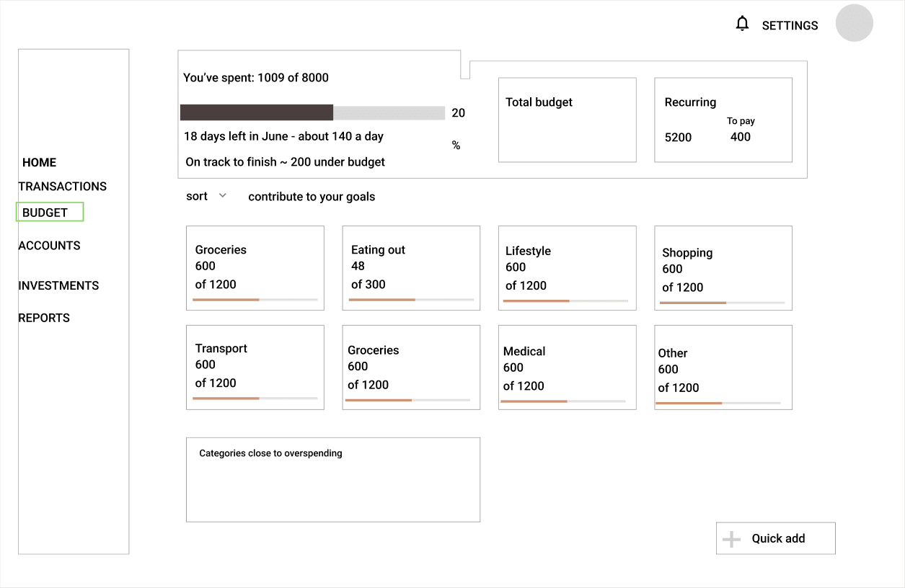Open REPORTS in the sidebar
Viewport: 905px width, 588px height.
[x=44, y=318]
